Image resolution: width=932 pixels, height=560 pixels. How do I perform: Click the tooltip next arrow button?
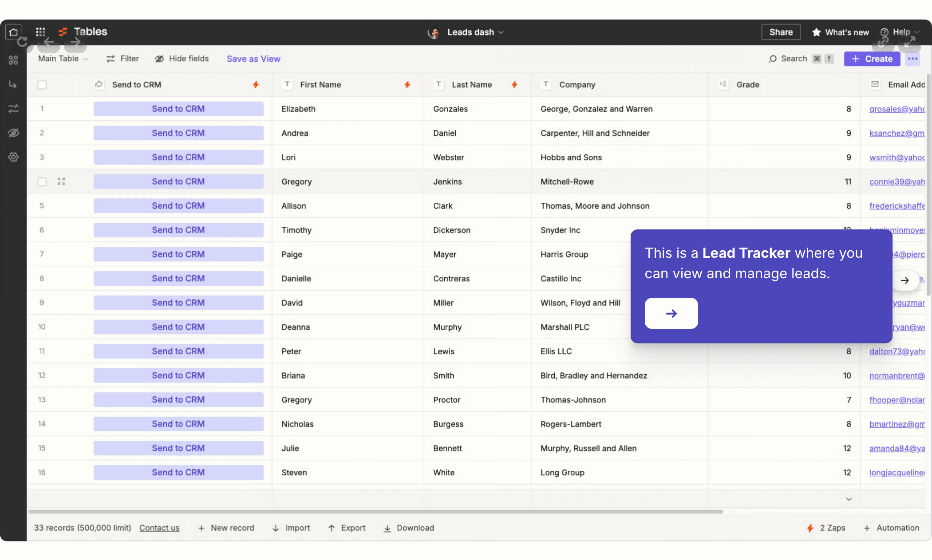(671, 313)
